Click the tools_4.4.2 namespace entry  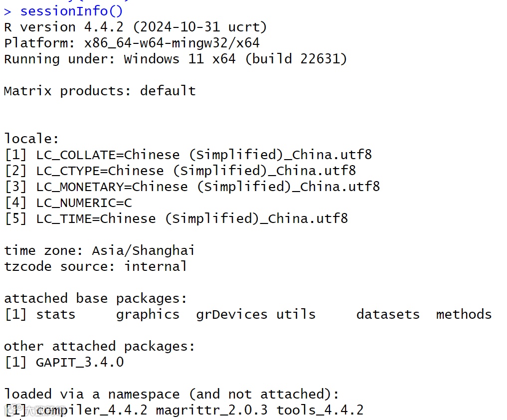pyautogui.click(x=320, y=410)
